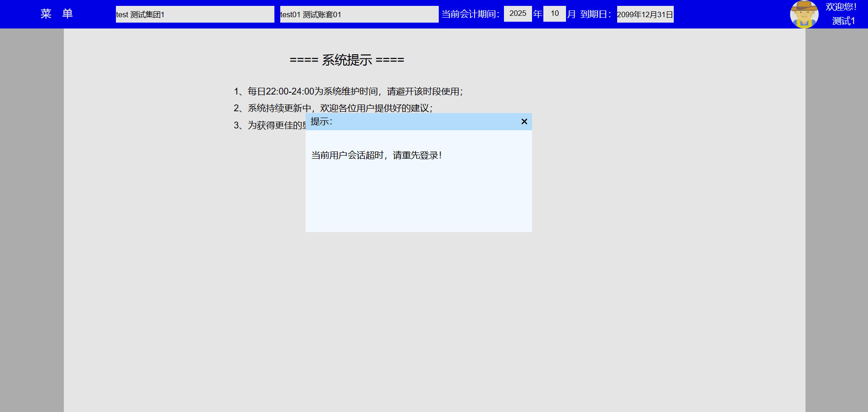Click the 年 label after the year field

pyautogui.click(x=537, y=14)
